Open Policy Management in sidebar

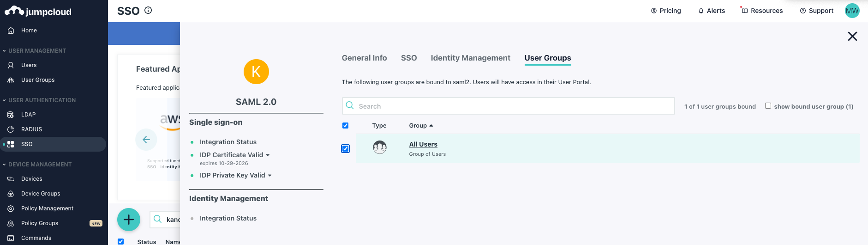[47, 208]
